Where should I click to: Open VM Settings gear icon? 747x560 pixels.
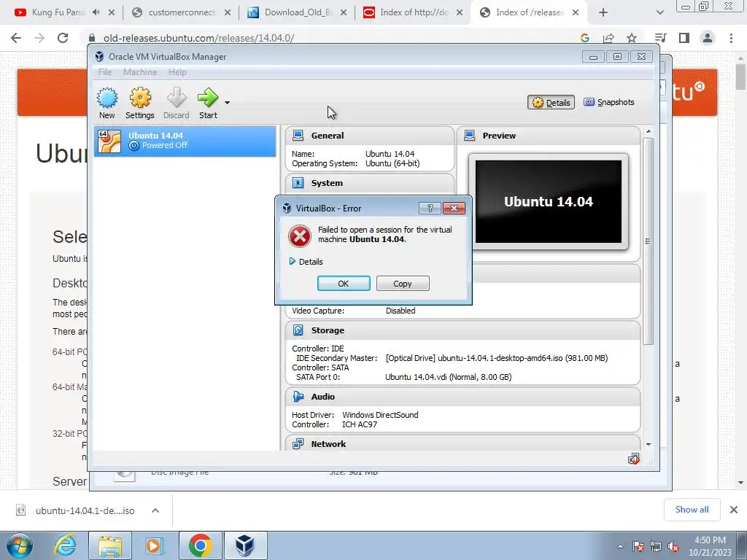(x=140, y=98)
